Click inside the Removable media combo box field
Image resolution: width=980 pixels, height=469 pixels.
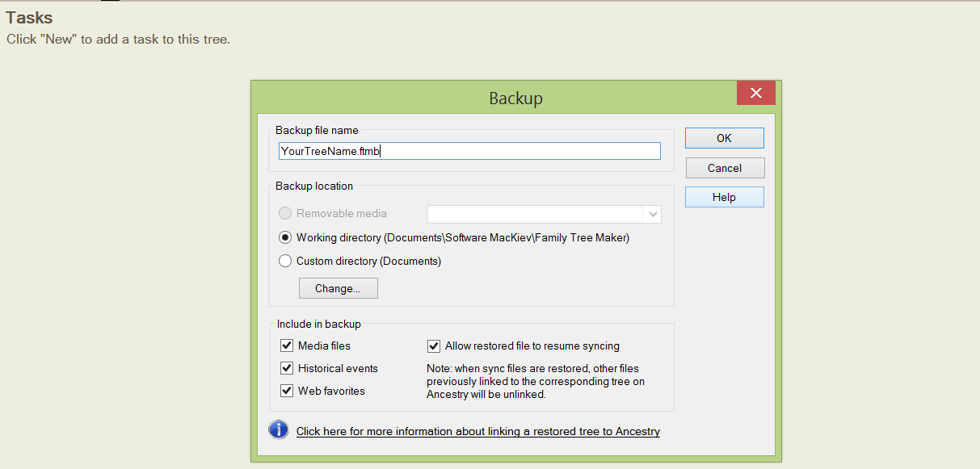pyautogui.click(x=535, y=214)
